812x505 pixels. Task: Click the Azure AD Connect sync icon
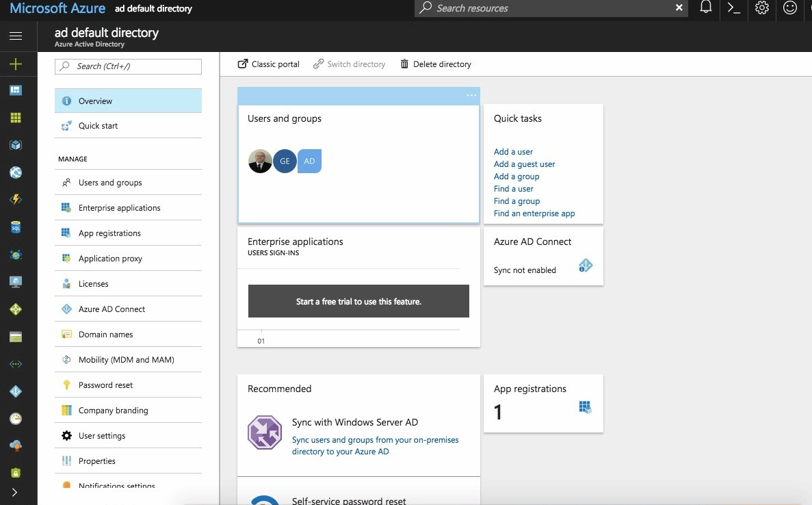click(x=586, y=266)
